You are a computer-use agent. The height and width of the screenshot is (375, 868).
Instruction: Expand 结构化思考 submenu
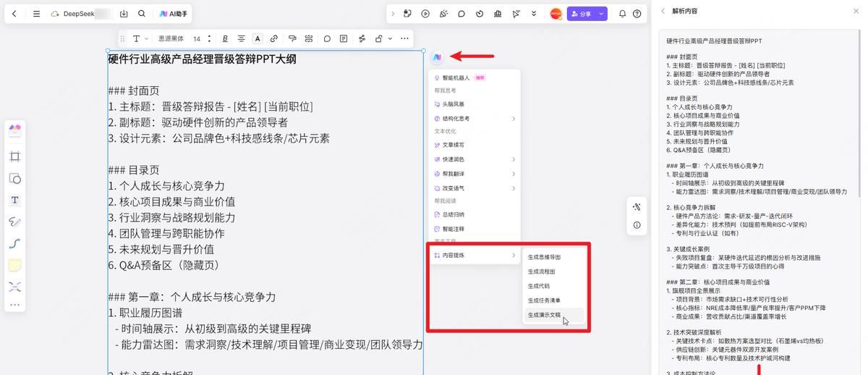pos(475,118)
